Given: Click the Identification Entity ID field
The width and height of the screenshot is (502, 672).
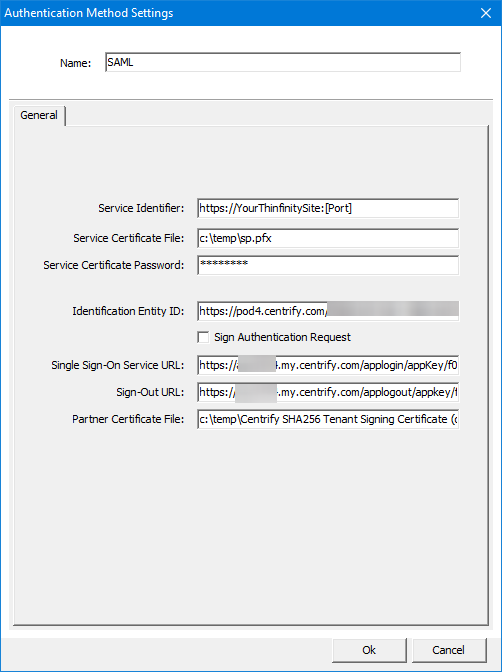Looking at the screenshot, I should tap(328, 311).
